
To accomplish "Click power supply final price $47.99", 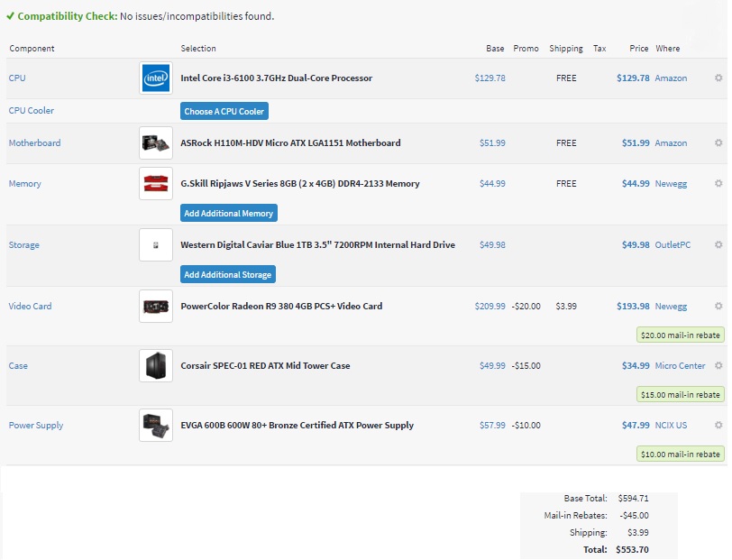I will coord(636,425).
